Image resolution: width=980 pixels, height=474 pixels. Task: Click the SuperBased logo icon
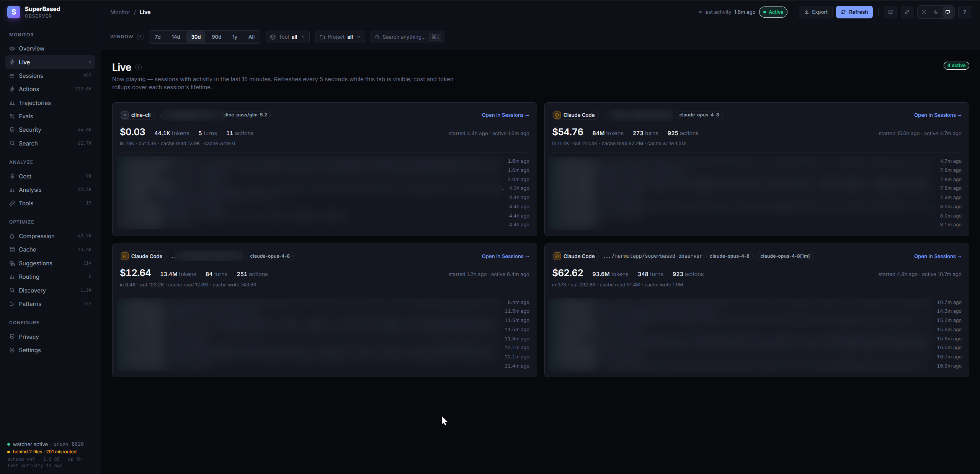[14, 12]
